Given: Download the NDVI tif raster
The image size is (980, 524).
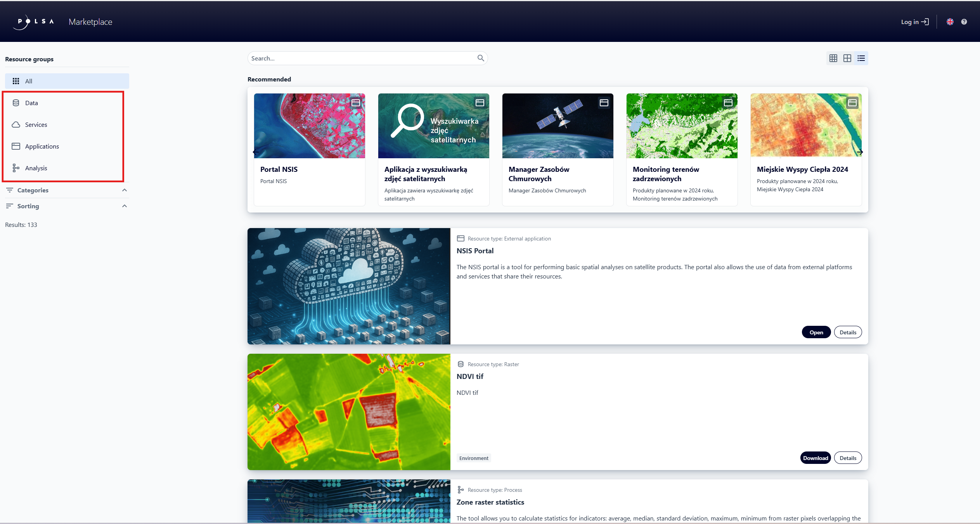Looking at the screenshot, I should pyautogui.click(x=815, y=458).
